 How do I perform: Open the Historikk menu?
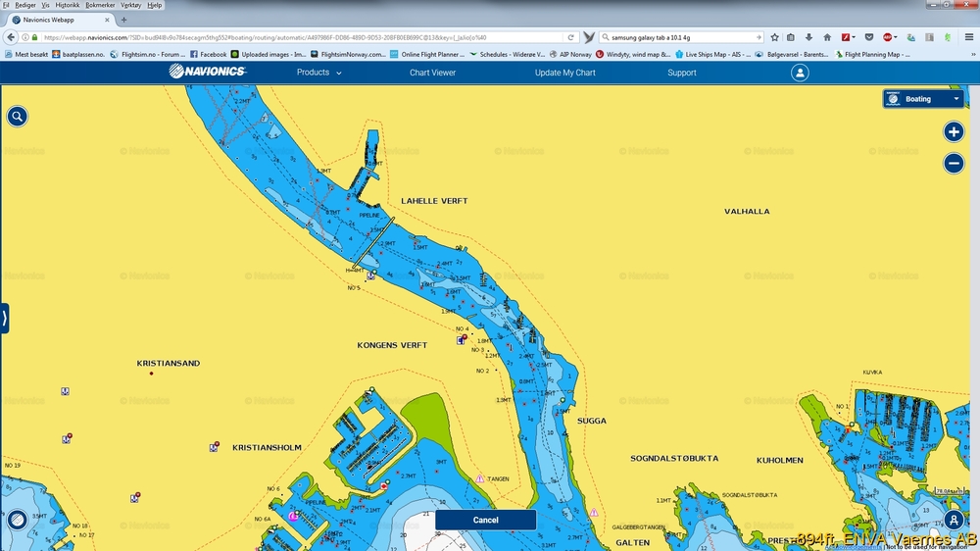(x=67, y=5)
